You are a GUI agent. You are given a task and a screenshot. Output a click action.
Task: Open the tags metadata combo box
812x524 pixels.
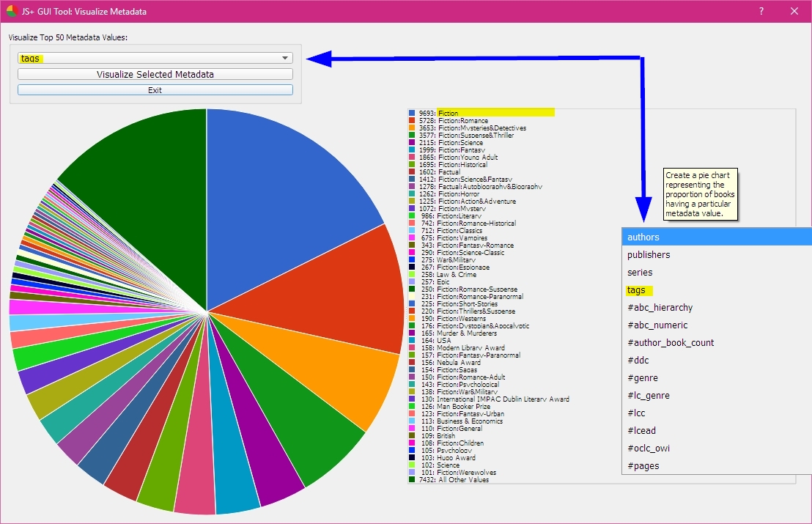point(155,58)
